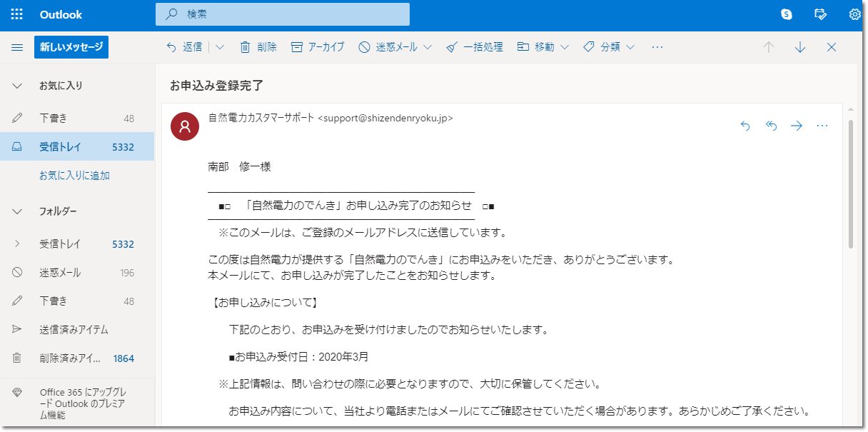Click the お気に入りに追加 link
868x432 pixels.
tap(74, 176)
